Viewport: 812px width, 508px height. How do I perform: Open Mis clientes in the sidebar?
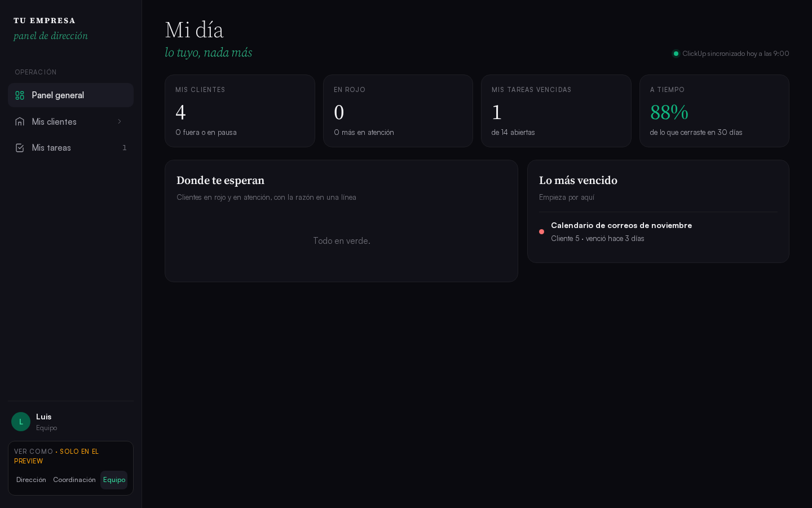point(70,121)
